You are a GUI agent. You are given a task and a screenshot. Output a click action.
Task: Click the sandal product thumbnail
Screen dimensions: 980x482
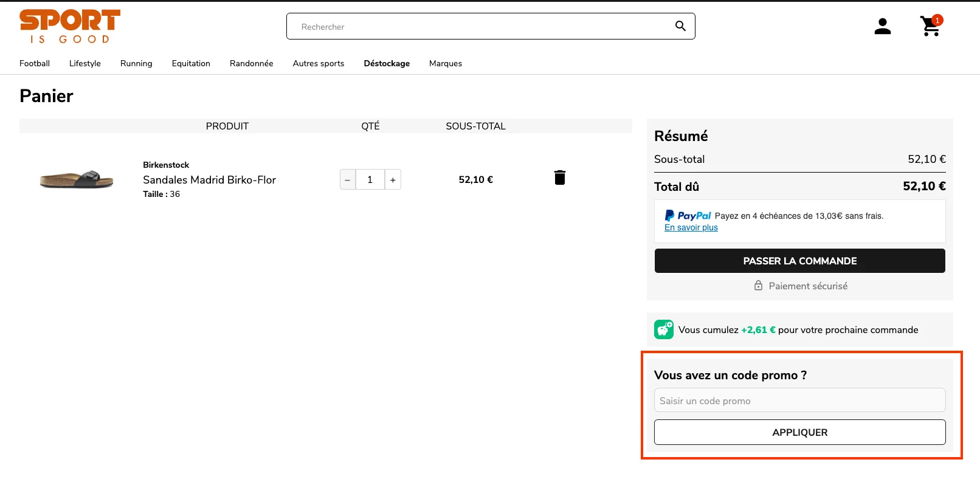[77, 179]
